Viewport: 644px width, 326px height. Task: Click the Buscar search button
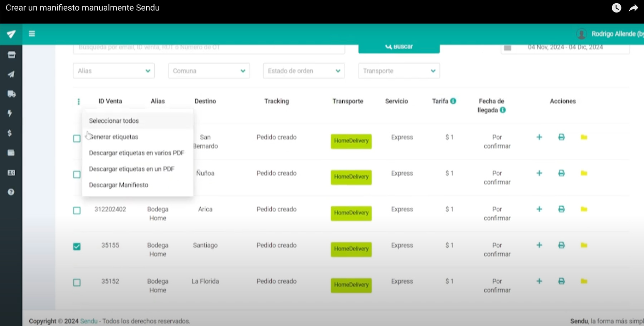coord(399,47)
